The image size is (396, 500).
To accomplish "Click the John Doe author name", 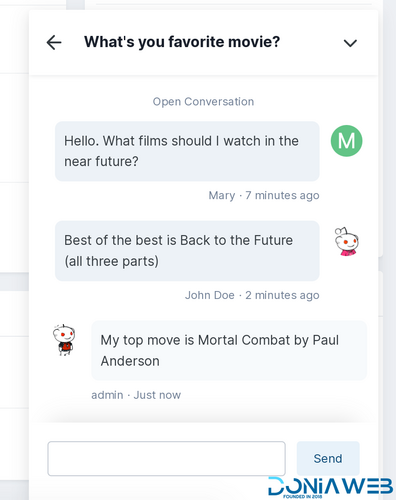I will pyautogui.click(x=210, y=295).
